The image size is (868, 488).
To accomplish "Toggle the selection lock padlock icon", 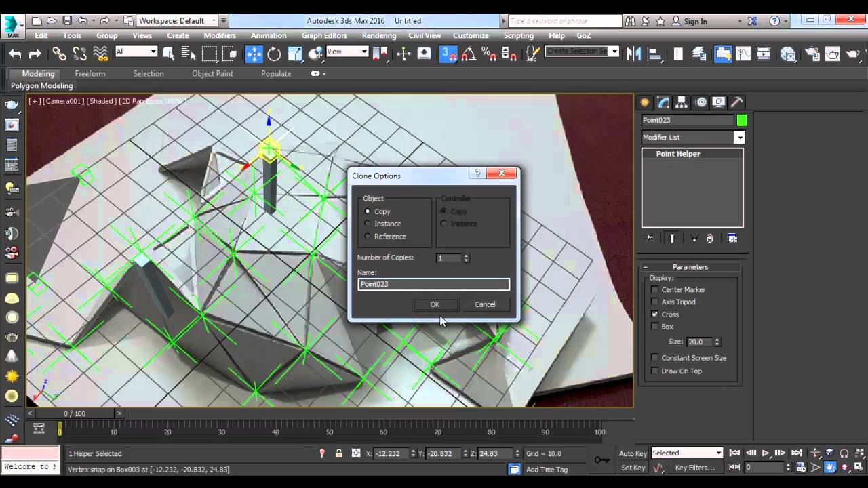I will tap(338, 453).
